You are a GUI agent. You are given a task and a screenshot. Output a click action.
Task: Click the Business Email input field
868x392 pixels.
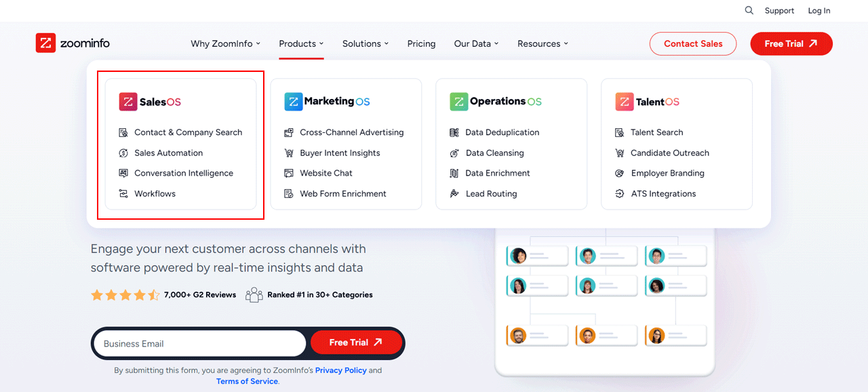pyautogui.click(x=199, y=343)
